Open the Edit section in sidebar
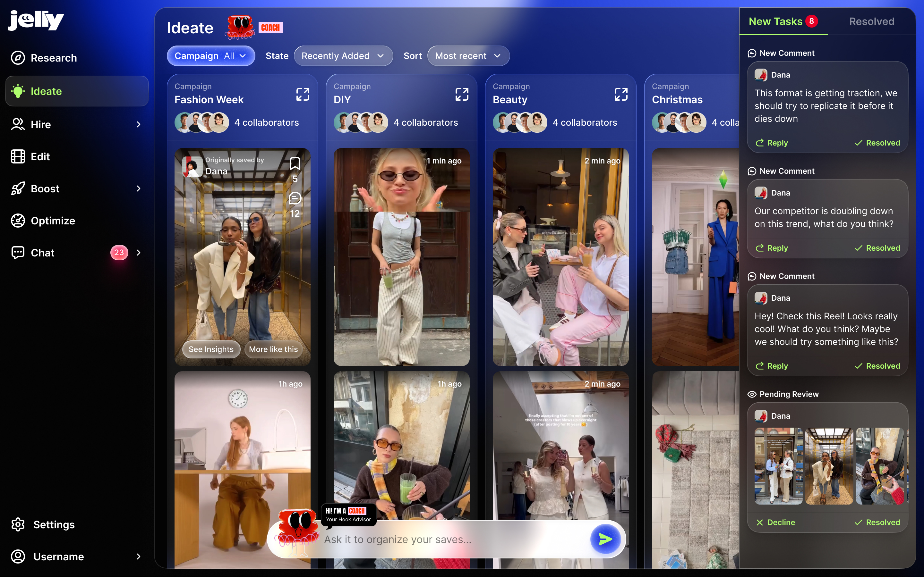 40,156
